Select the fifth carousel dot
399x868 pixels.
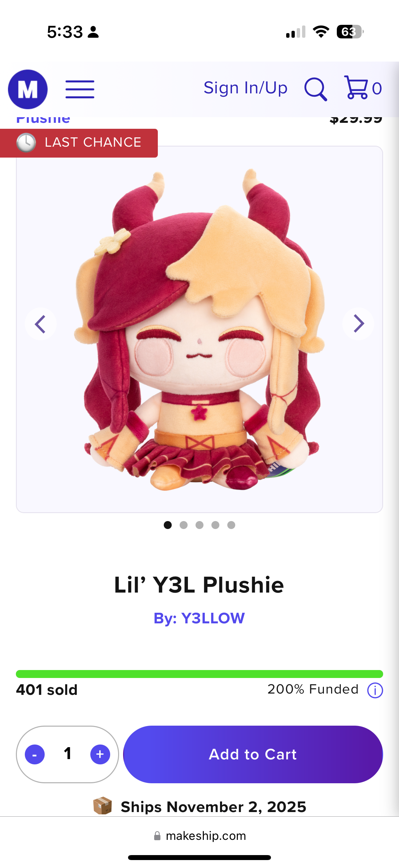pos(231,525)
